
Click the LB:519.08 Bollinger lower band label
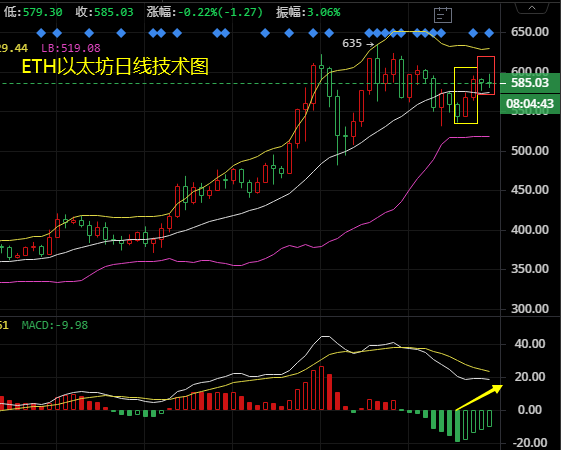tap(71, 48)
